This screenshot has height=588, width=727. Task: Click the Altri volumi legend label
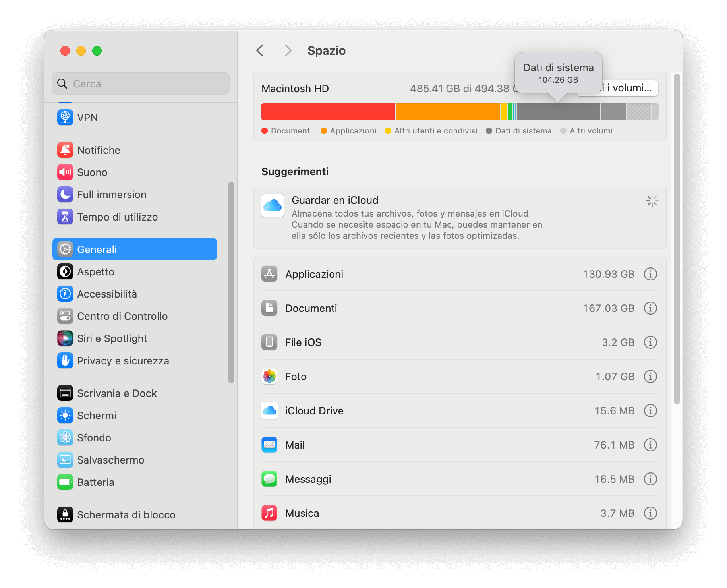pos(591,131)
